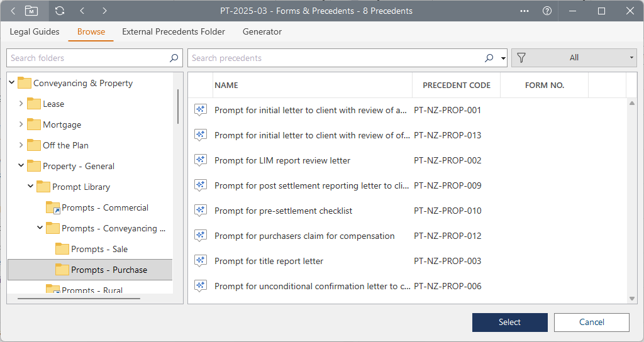Viewport: 644px width, 342px height.
Task: Open the three-dot more options menu
Action: tap(525, 11)
